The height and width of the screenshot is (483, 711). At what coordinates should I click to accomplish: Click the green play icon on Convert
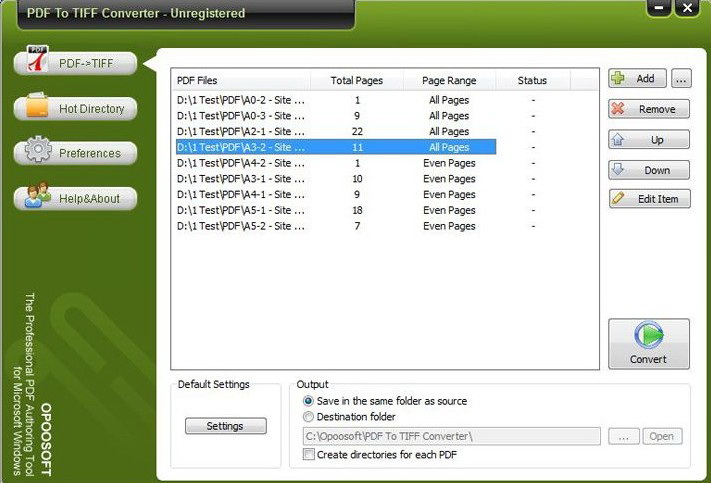[x=649, y=336]
